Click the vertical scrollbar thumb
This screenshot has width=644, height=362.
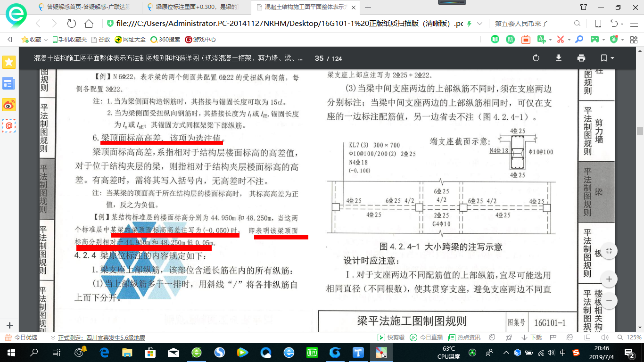[640, 131]
